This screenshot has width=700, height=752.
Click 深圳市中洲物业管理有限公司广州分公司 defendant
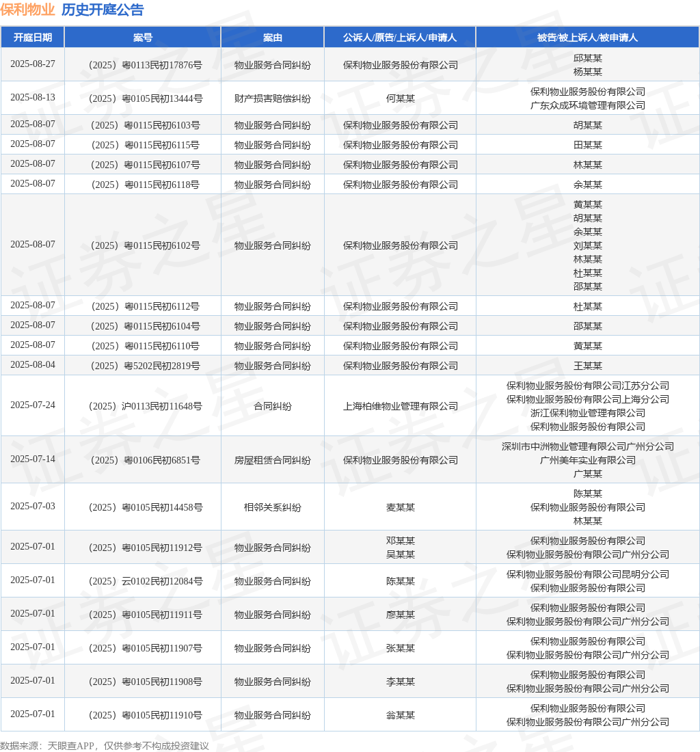(x=587, y=446)
